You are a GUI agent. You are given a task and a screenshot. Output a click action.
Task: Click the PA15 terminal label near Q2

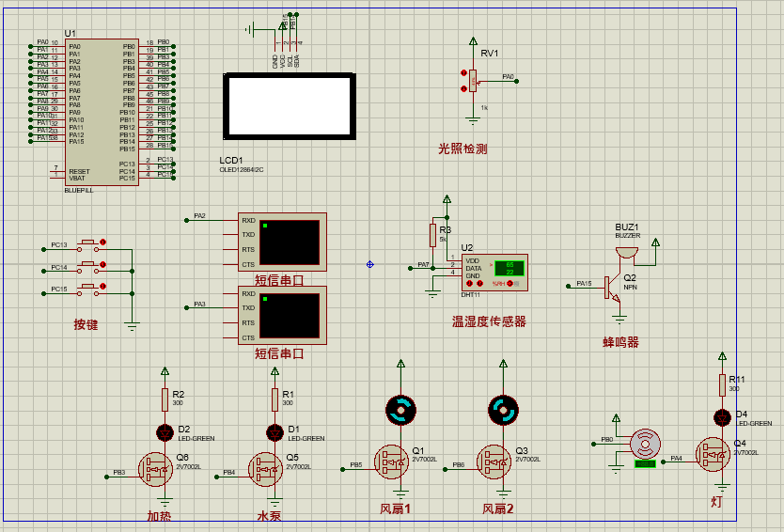click(x=584, y=284)
